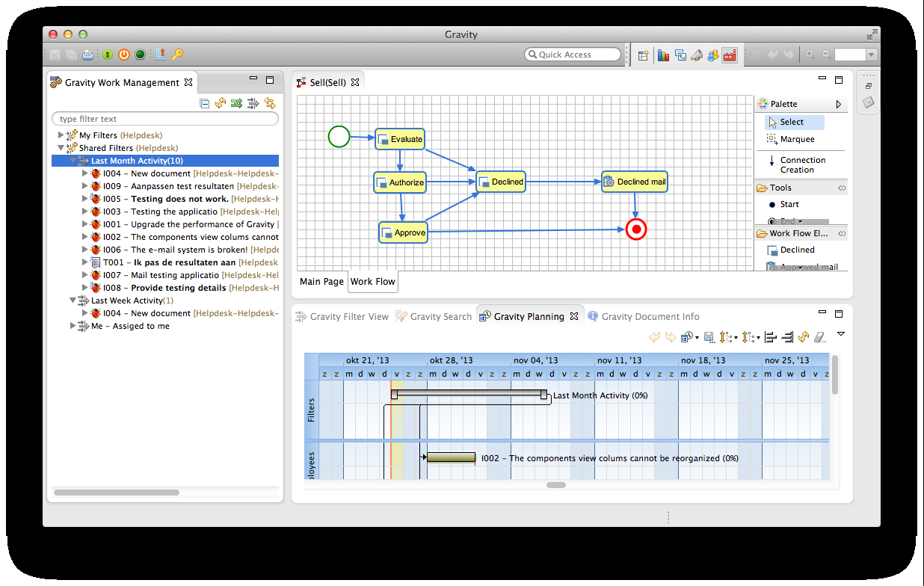Choose the Connection Creation tool

click(802, 164)
